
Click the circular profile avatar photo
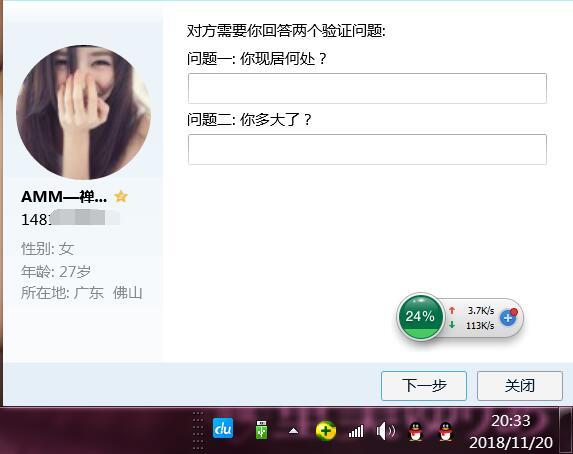[x=84, y=112]
